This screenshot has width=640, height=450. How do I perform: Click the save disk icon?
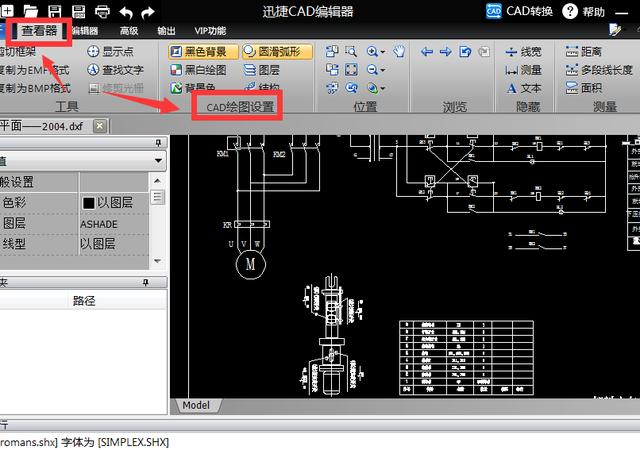pos(54,11)
